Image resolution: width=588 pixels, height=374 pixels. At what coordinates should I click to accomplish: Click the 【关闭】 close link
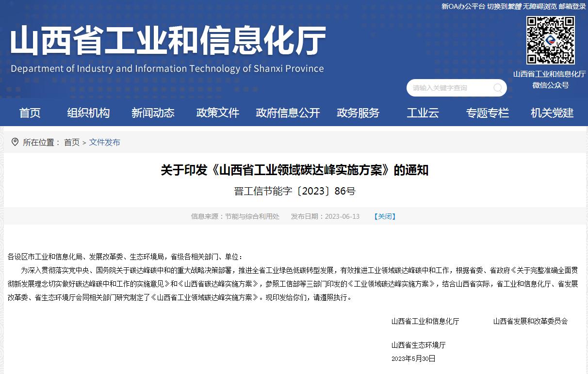tap(385, 216)
